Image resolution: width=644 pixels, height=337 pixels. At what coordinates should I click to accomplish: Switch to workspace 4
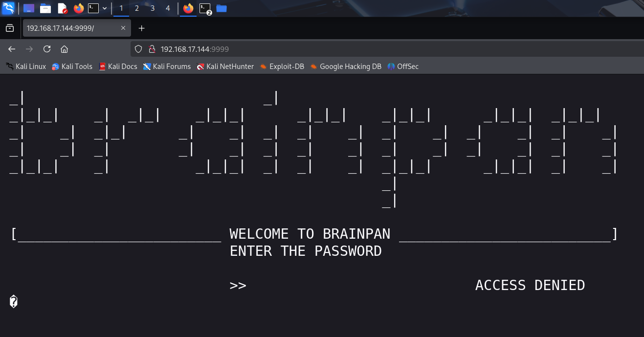click(168, 8)
